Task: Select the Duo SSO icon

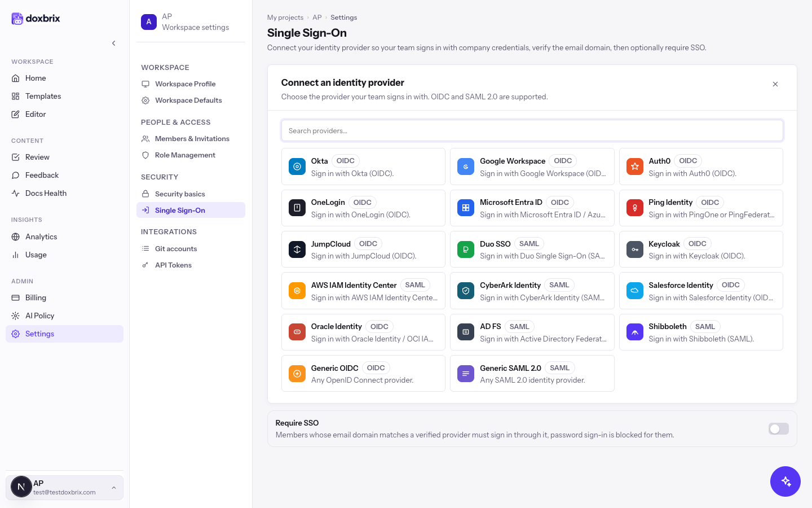Action: (466, 249)
